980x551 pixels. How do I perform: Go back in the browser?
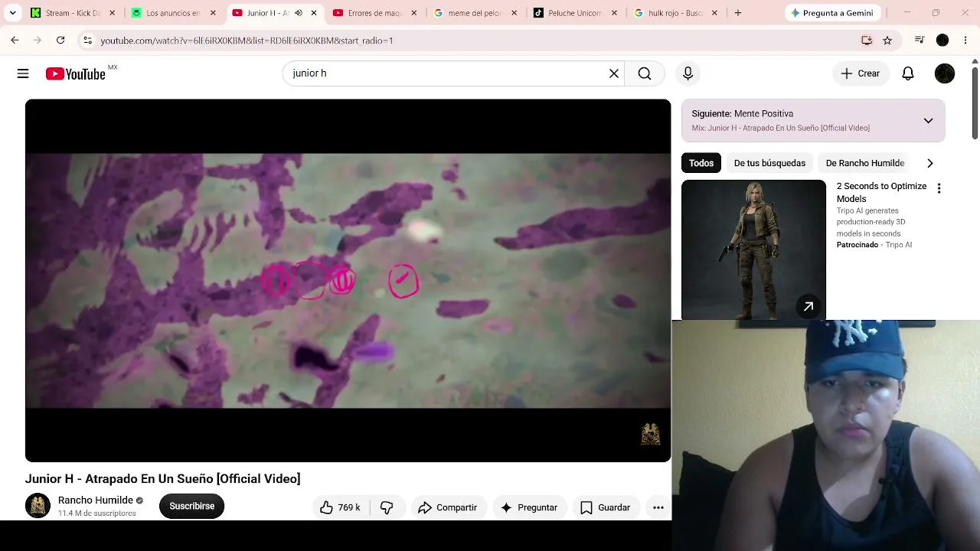coord(15,41)
